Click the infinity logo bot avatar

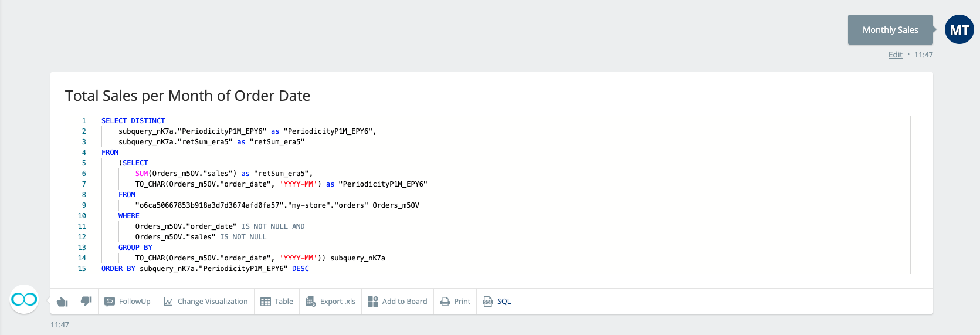24,300
